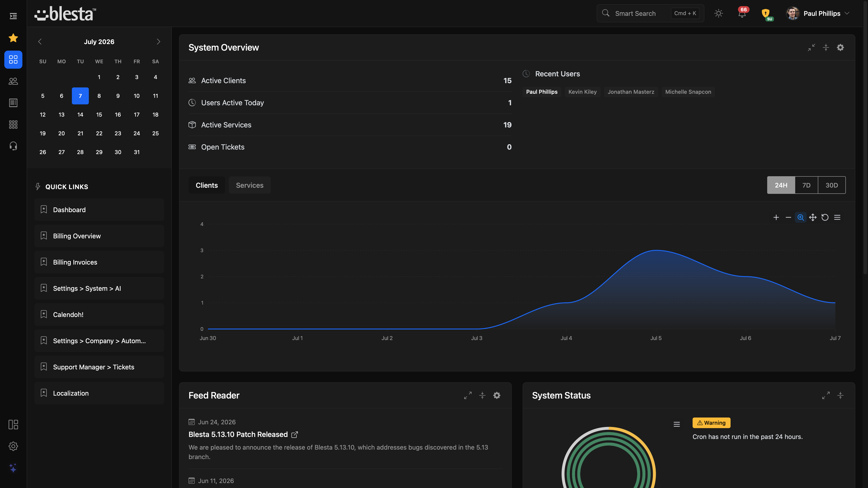Open Billing list icon in sidebar

(x=13, y=103)
